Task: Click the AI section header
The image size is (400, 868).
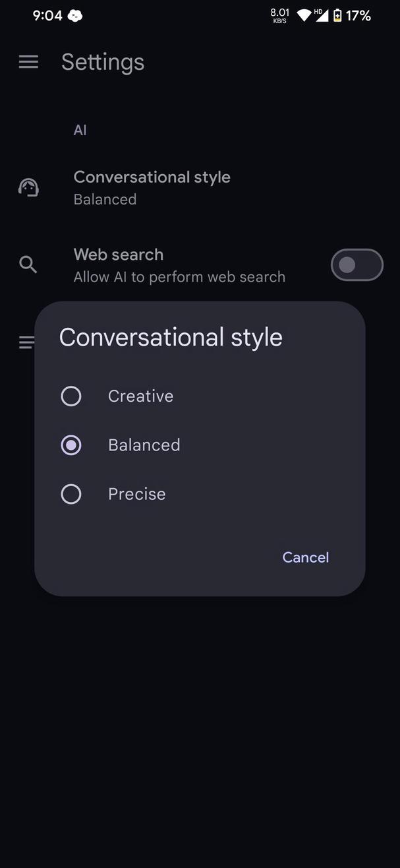Action: [x=80, y=129]
